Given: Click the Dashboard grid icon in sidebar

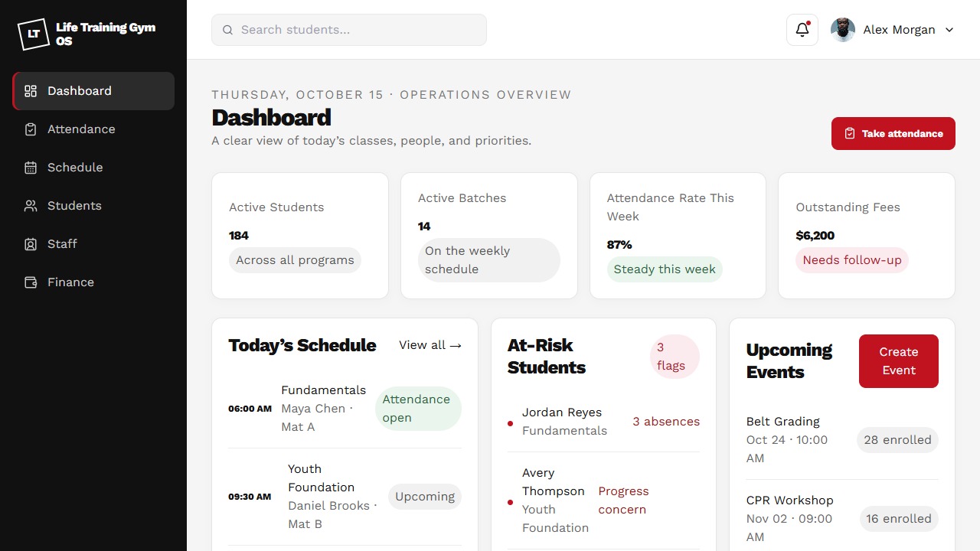Looking at the screenshot, I should [x=31, y=91].
